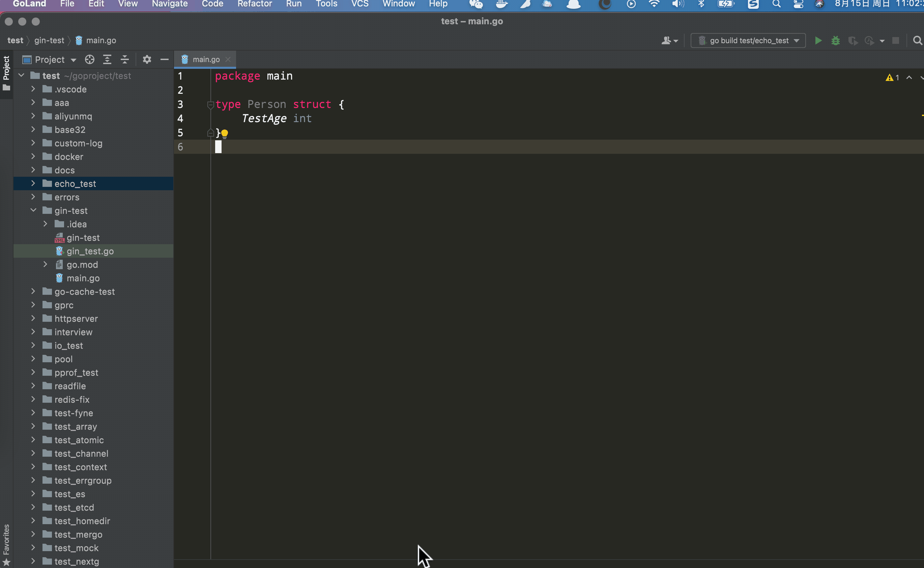The height and width of the screenshot is (568, 924).
Task: Click the green Run button
Action: point(818,40)
